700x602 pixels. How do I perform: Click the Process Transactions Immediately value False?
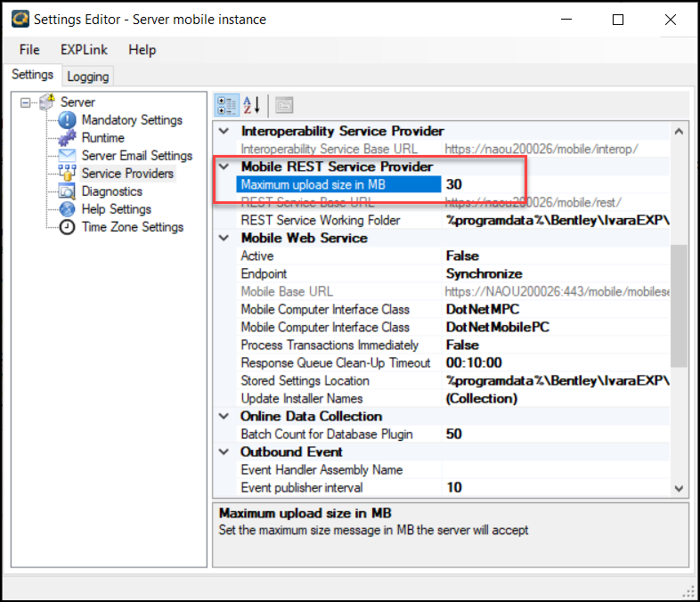556,345
